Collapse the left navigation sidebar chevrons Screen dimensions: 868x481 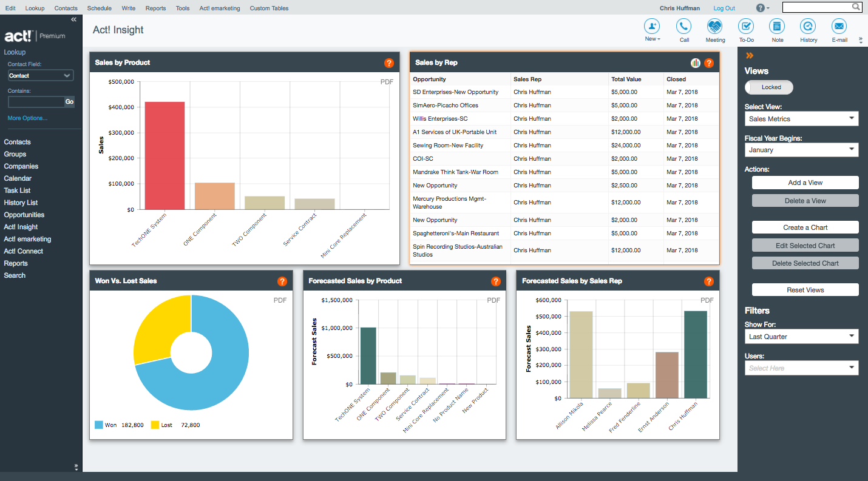pos(73,20)
